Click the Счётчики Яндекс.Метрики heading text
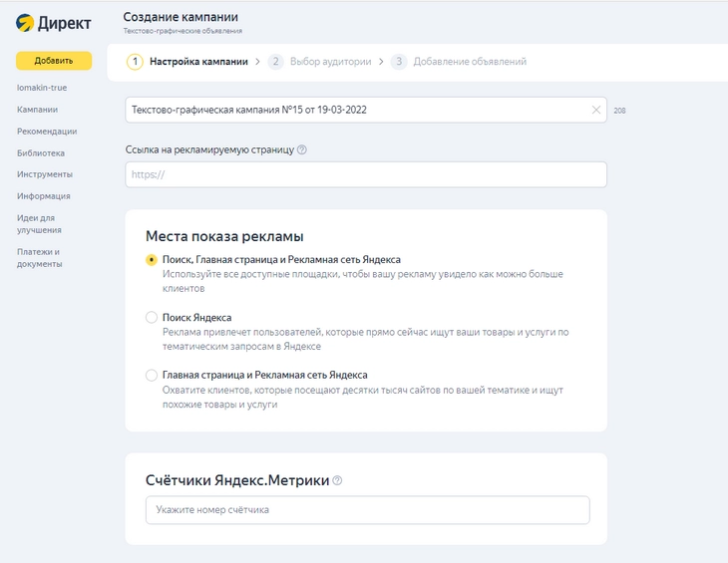Screen dimensions: 728x563 tap(237, 480)
